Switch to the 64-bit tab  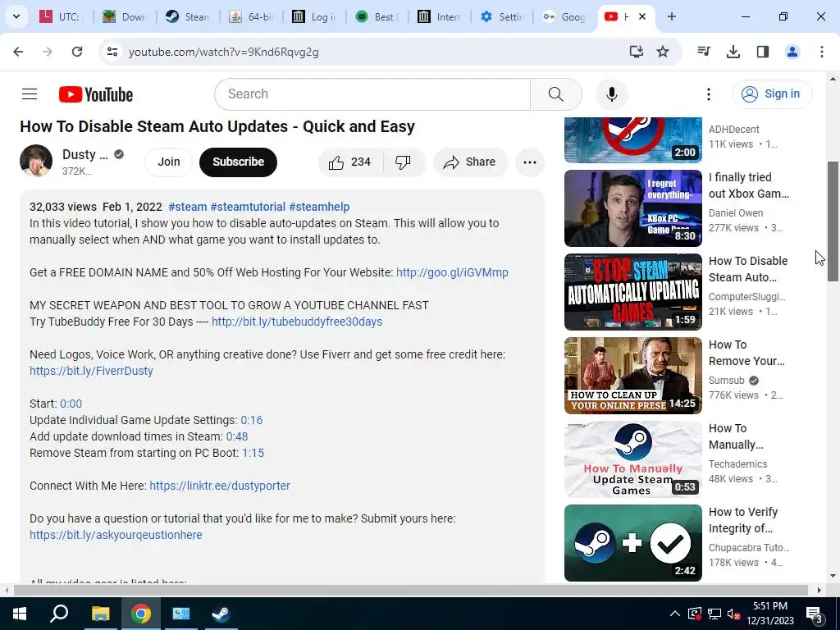coord(251,16)
